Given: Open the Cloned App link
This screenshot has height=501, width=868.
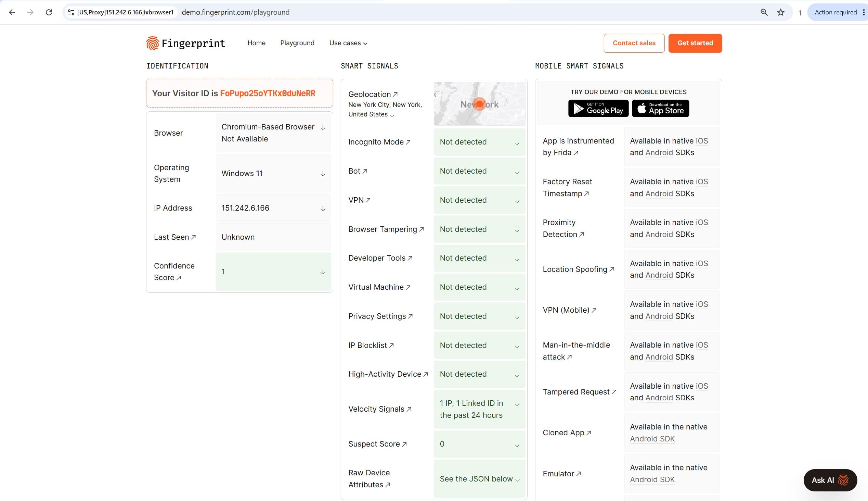Looking at the screenshot, I should (567, 433).
